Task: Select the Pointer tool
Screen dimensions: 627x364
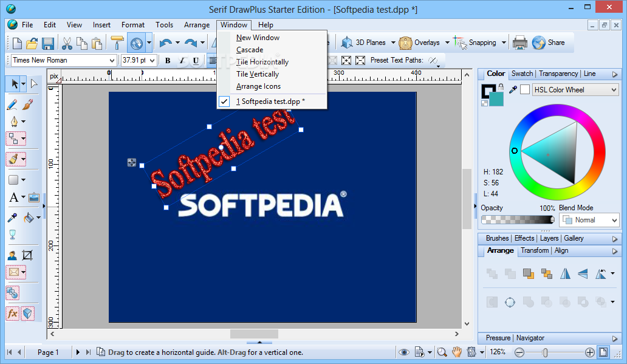Action: 15,84
